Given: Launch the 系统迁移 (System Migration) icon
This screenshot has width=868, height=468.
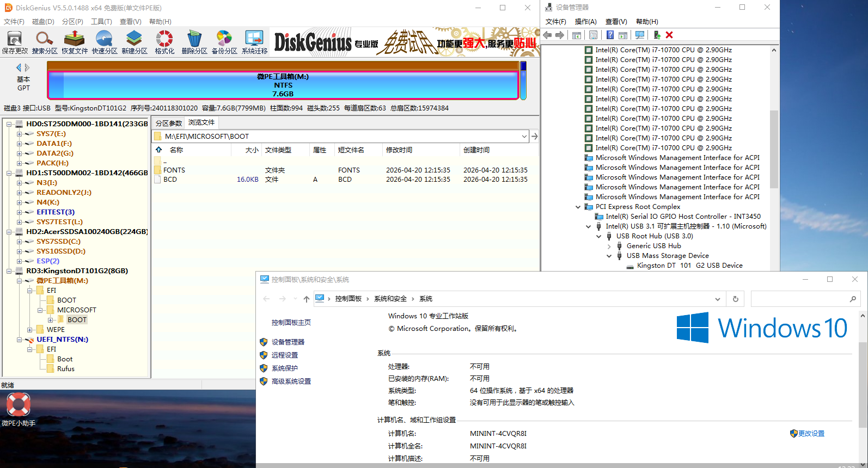Looking at the screenshot, I should coord(254,42).
